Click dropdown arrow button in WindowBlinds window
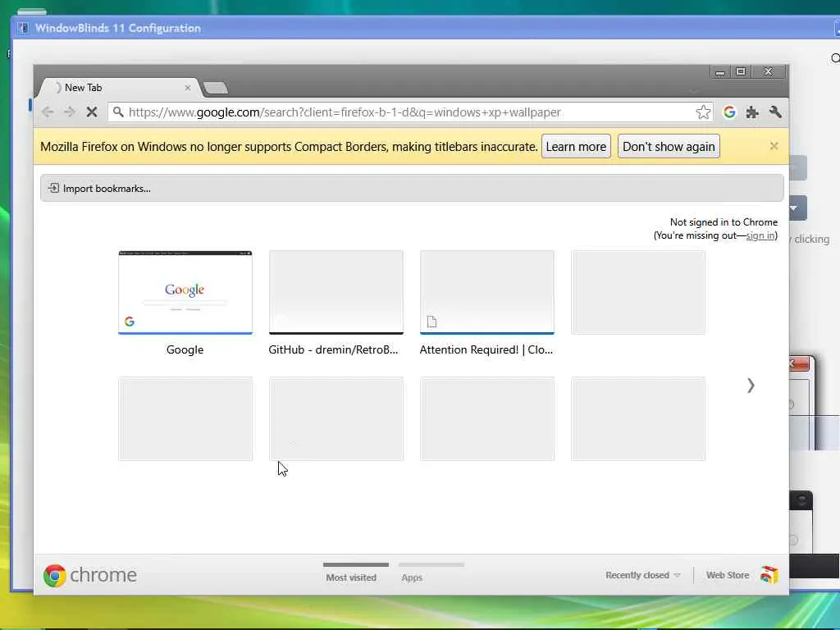 [x=797, y=208]
